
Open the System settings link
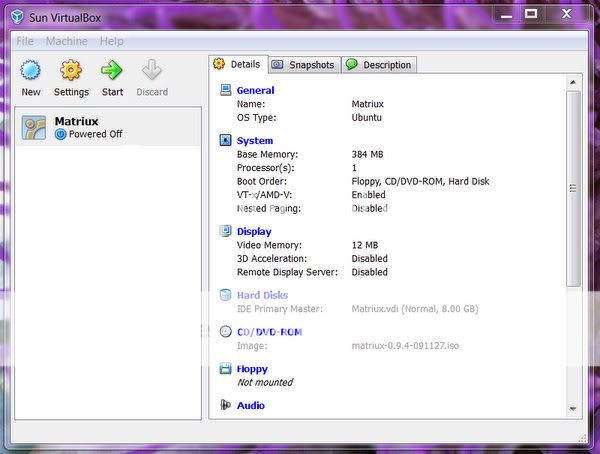point(255,140)
